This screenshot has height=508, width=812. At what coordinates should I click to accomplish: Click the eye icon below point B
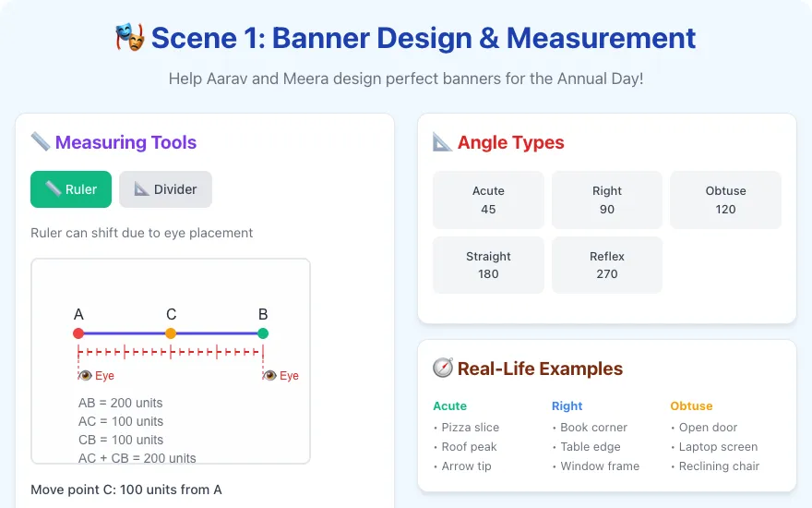point(269,375)
